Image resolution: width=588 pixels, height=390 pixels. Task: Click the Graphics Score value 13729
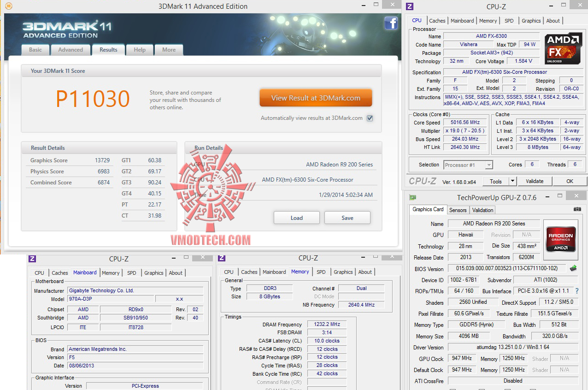pyautogui.click(x=102, y=160)
